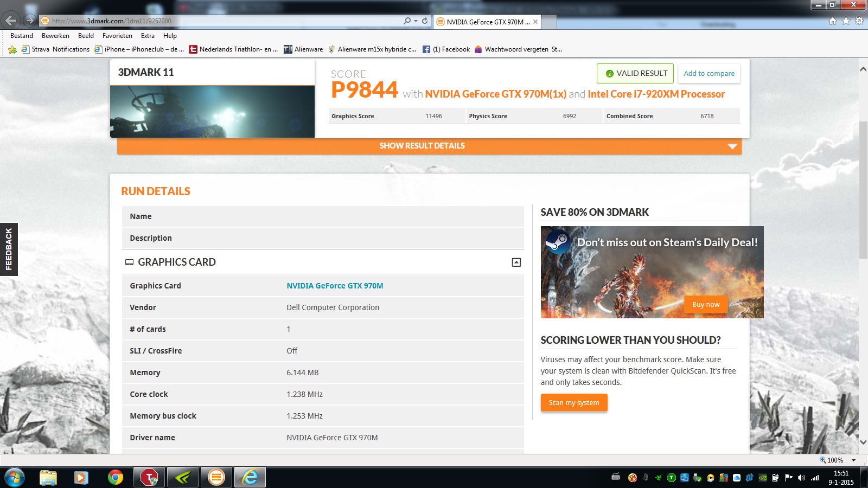Open Internet Explorer home icon
The image size is (868, 488).
(x=833, y=21)
